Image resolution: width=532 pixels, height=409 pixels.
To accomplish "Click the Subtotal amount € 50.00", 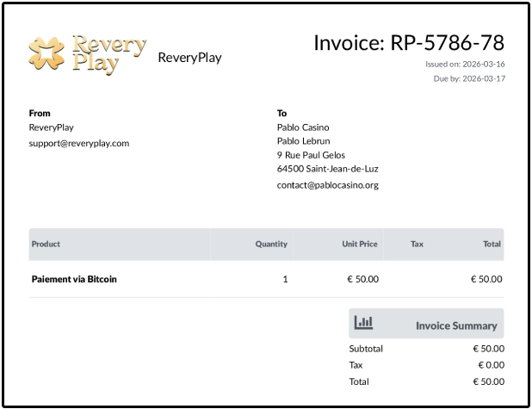I will pyautogui.click(x=489, y=349).
